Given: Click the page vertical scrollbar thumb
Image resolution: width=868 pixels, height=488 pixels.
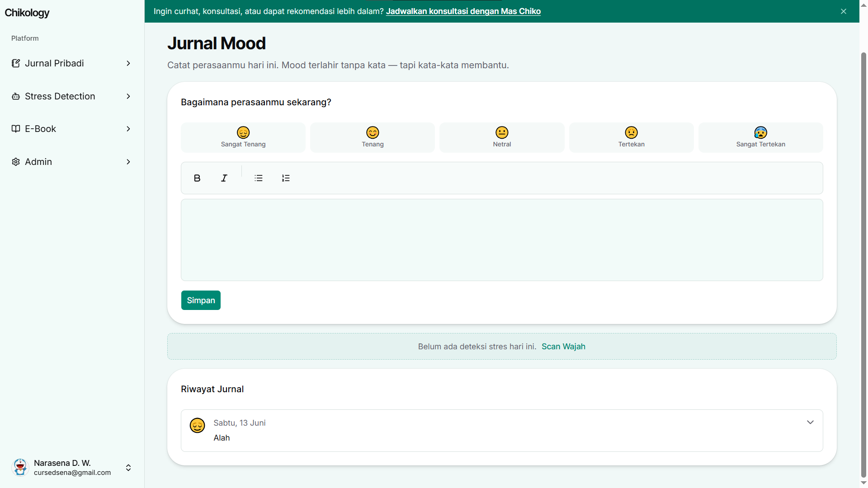Looking at the screenshot, I should click(863, 265).
